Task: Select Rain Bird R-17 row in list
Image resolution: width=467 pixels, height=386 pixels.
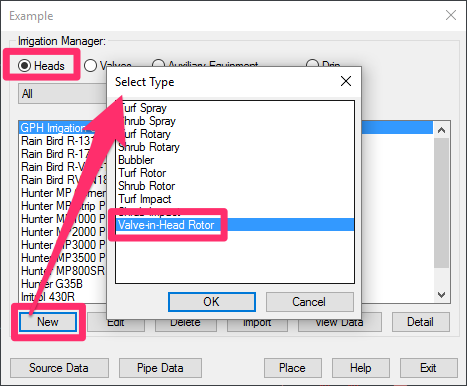Action: tap(63, 154)
